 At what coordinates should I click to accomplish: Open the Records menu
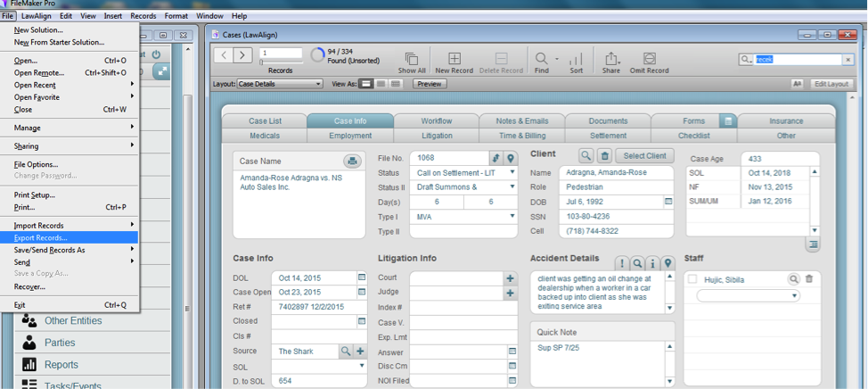pyautogui.click(x=143, y=16)
